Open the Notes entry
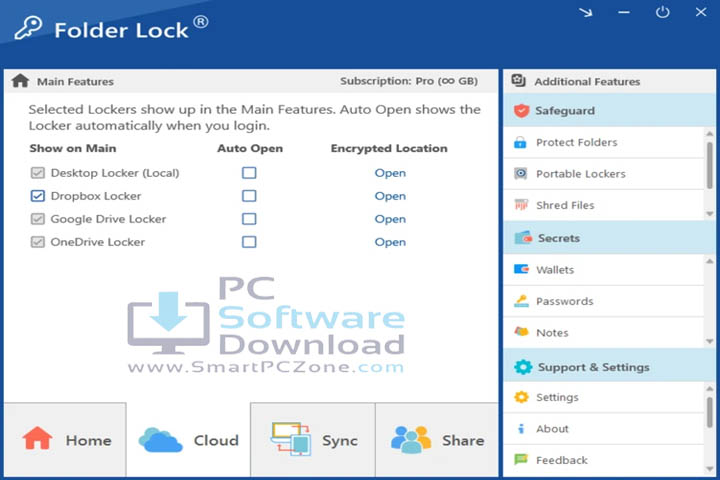This screenshot has height=480, width=720. (x=604, y=332)
